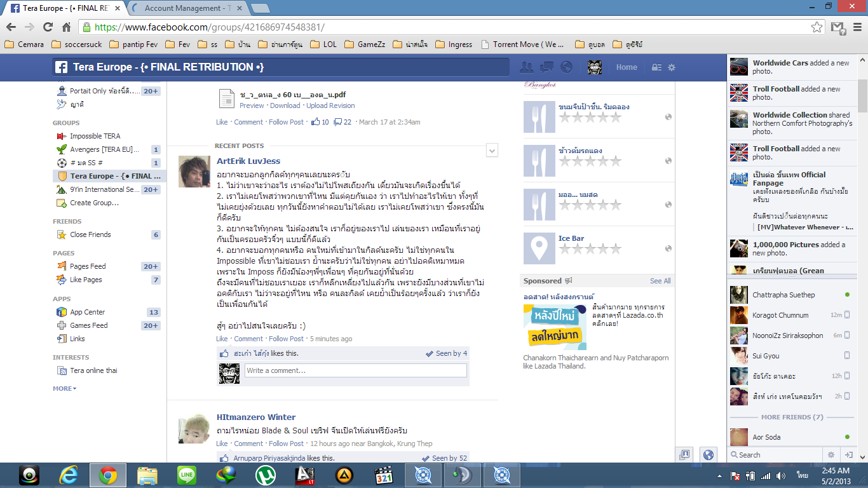Screen dimensions: 868x488
Task: Open chat with Chattrapha Suethep
Action: click(x=792, y=295)
